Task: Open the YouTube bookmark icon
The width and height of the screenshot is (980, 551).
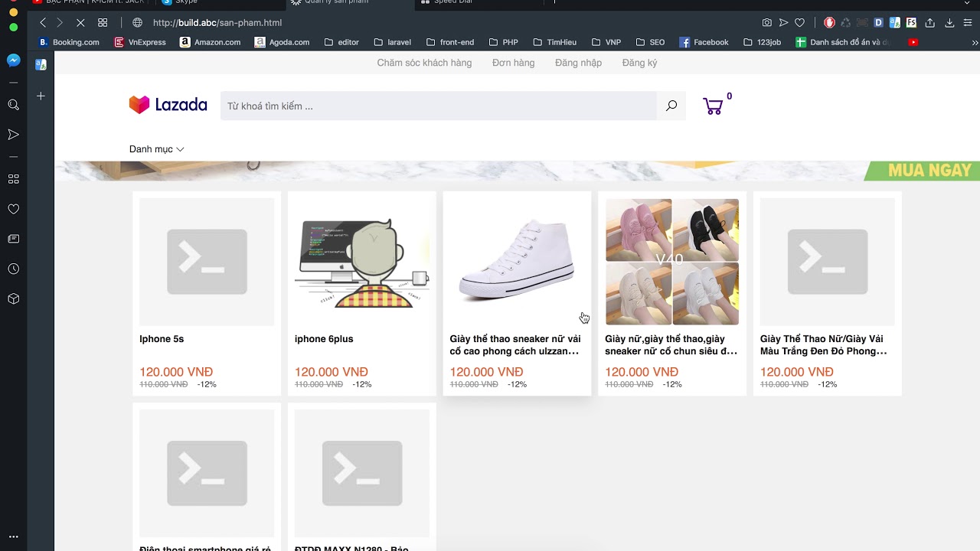Action: (913, 42)
